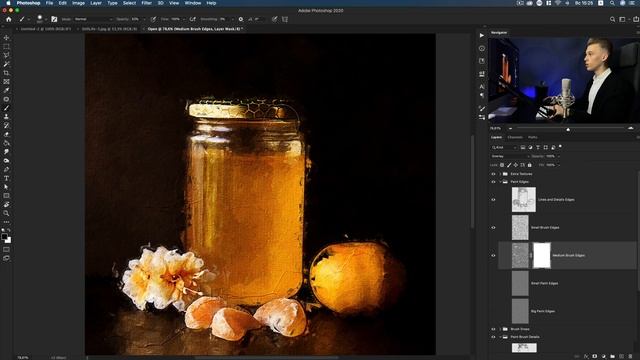Expand the Brush Strokes group
640x360 pixels.
pos(500,329)
